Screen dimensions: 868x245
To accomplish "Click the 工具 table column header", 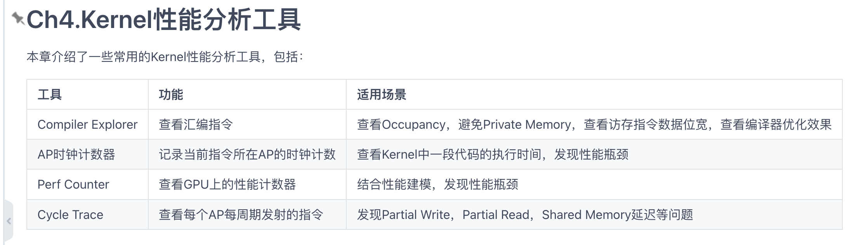I will [x=50, y=94].
